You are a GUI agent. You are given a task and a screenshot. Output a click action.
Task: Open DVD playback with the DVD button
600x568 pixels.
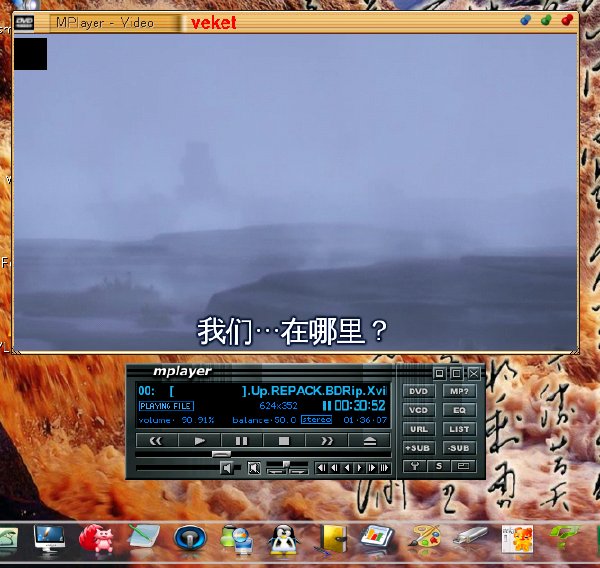(x=419, y=391)
